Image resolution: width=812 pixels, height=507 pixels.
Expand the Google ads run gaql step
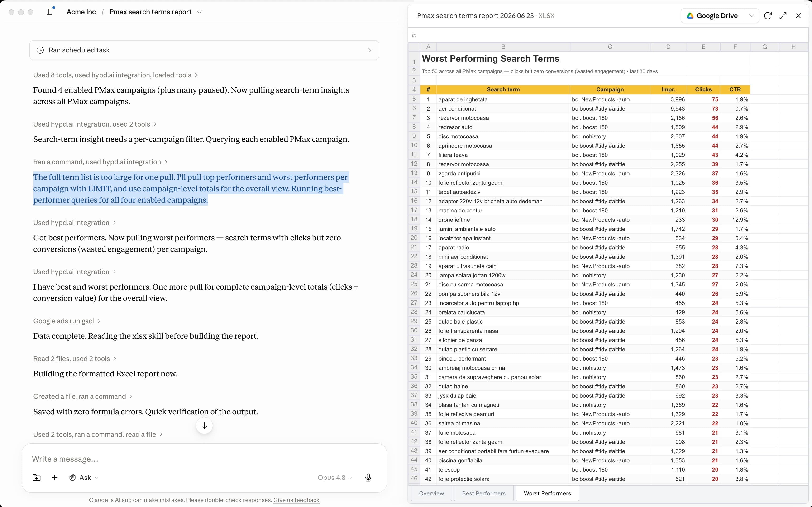coord(67,321)
